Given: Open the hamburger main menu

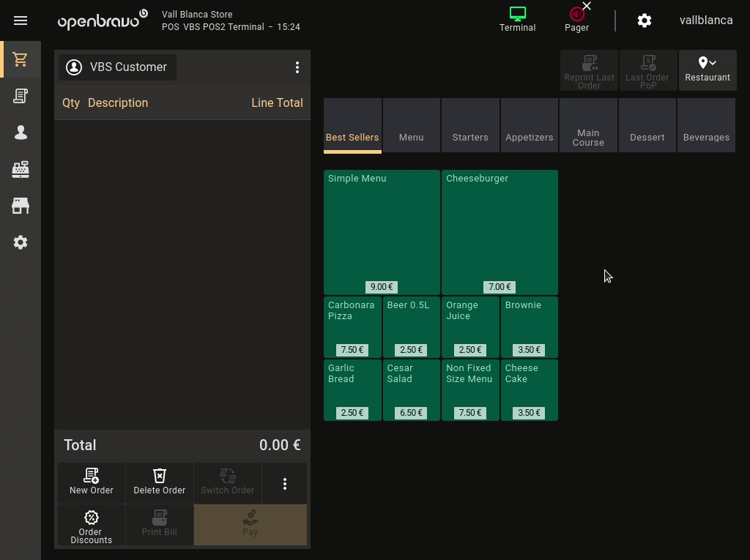Looking at the screenshot, I should [21, 20].
